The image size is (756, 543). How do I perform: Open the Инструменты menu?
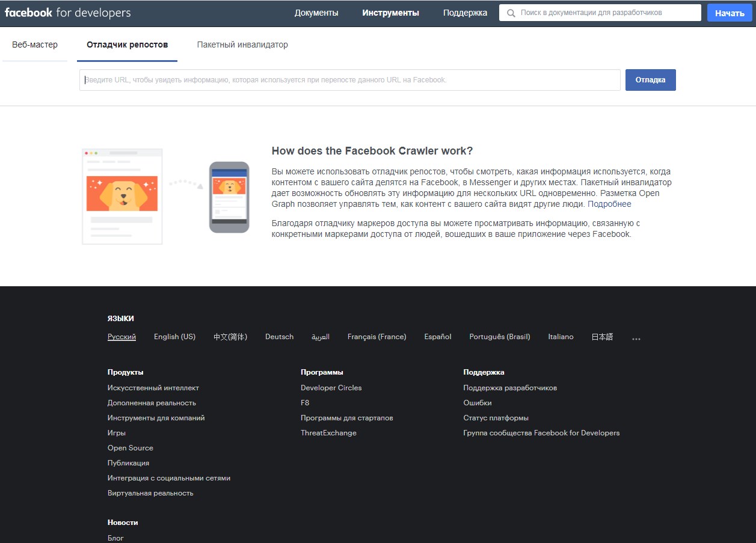391,13
